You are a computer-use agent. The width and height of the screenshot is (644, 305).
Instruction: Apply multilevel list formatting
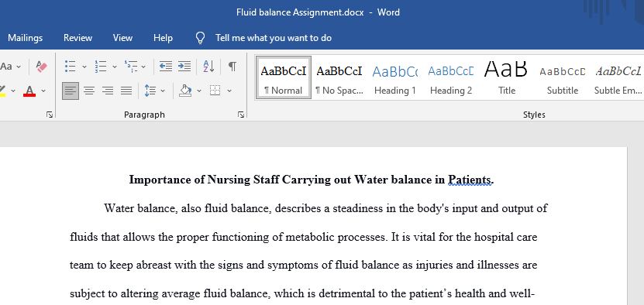click(x=131, y=66)
